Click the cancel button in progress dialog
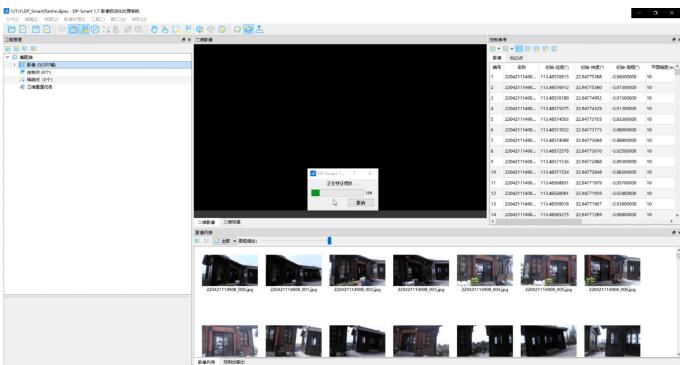The image size is (681, 365). click(360, 203)
